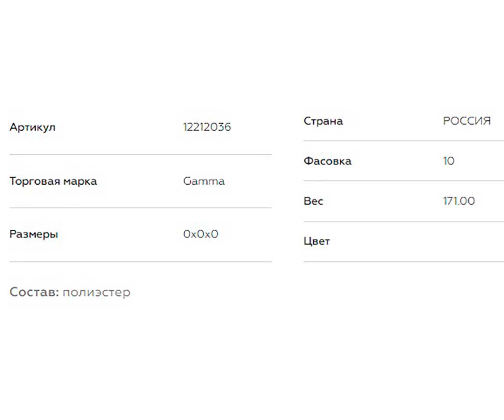
Task: Click the Цвет label
Action: 317,241
